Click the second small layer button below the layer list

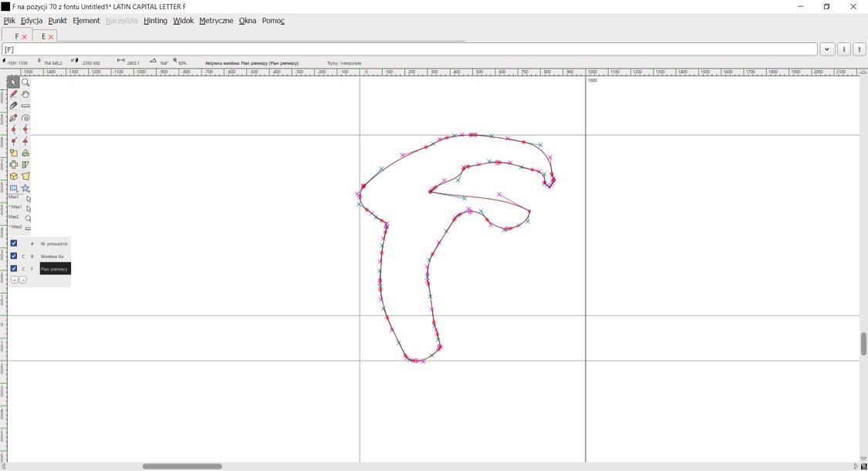pos(22,281)
